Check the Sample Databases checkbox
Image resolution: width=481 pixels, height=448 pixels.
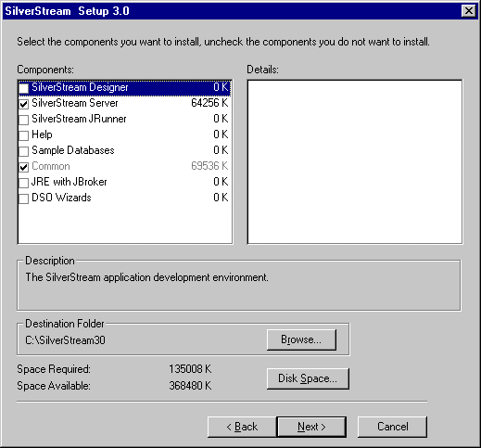(24, 151)
